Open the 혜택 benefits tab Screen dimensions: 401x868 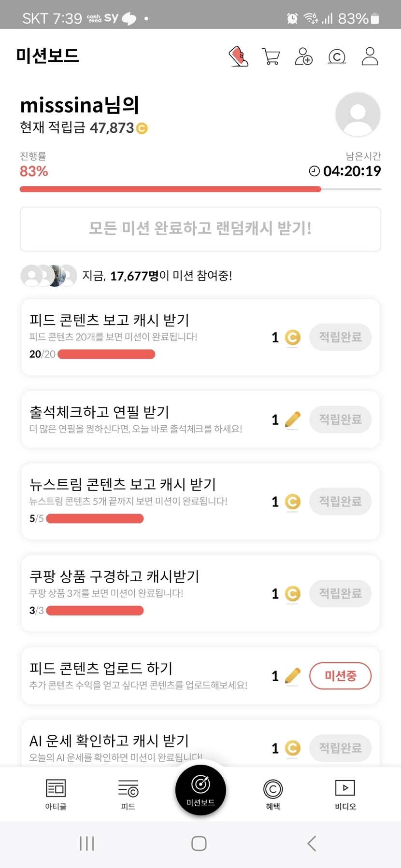click(x=273, y=794)
